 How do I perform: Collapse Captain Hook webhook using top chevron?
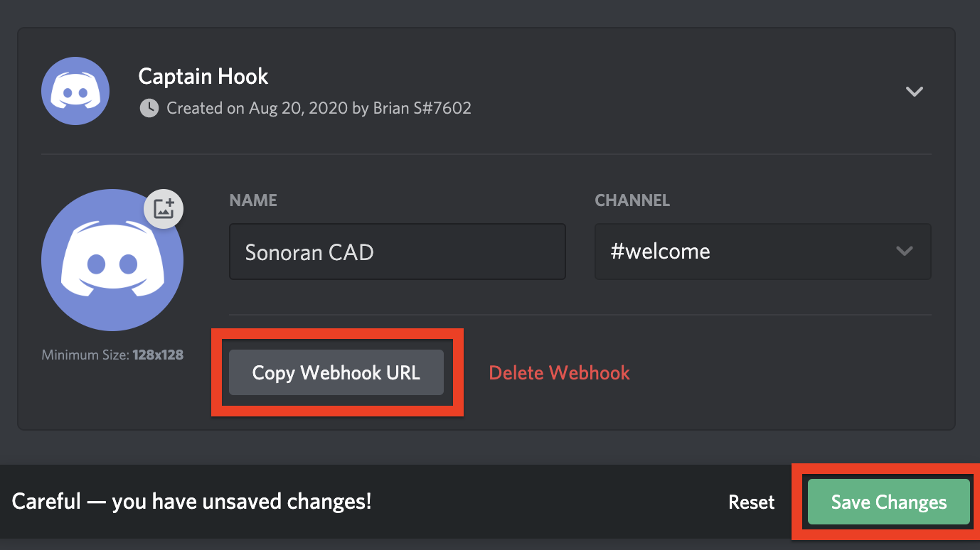click(x=914, y=92)
